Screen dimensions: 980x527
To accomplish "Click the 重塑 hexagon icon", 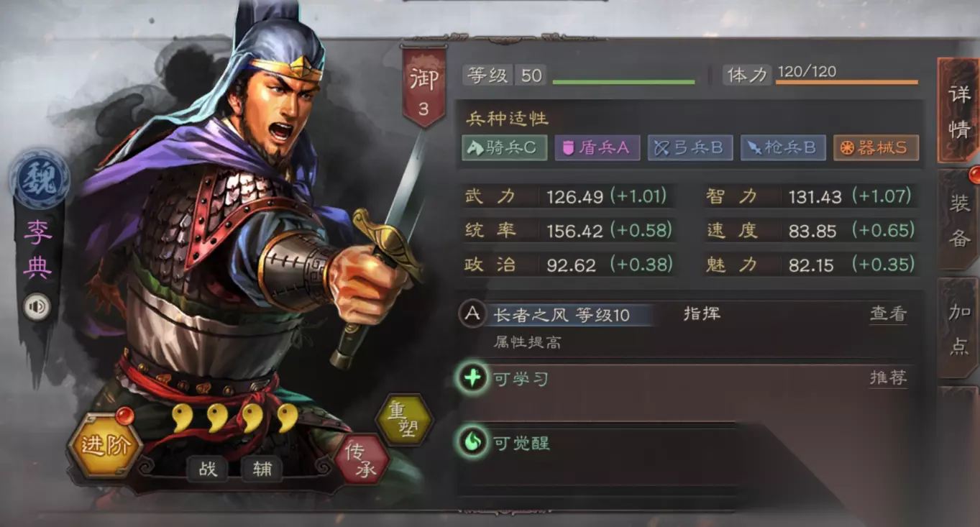I will (x=403, y=419).
